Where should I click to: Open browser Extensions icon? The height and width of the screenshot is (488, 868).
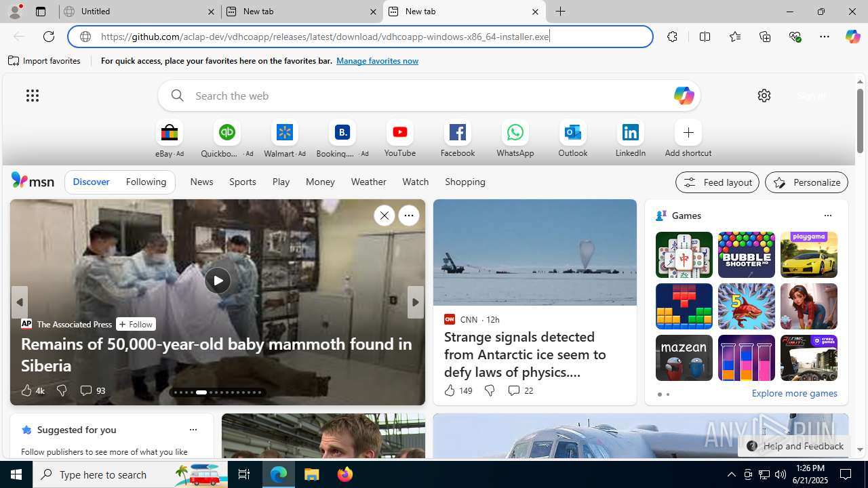coord(672,37)
